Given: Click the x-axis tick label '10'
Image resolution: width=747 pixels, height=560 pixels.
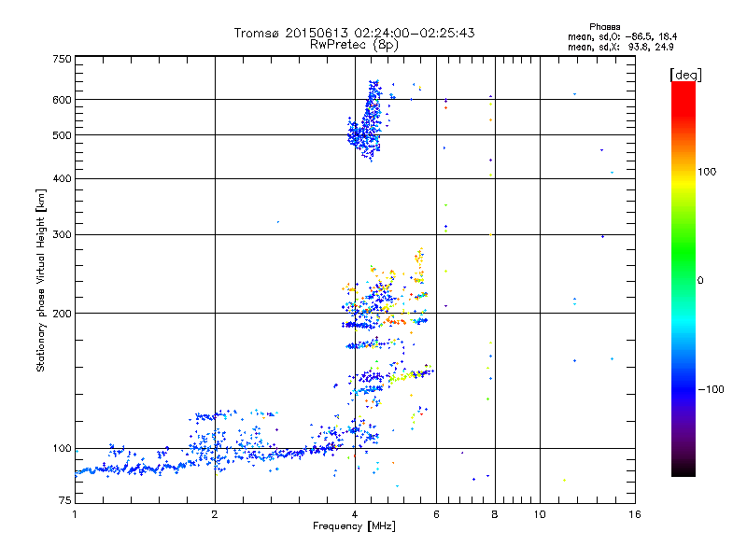Looking at the screenshot, I should pos(540,514).
